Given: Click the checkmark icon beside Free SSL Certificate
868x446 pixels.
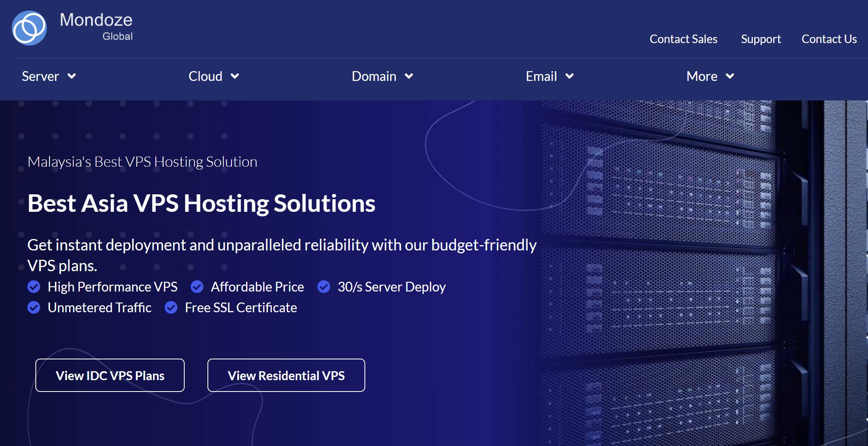Looking at the screenshot, I should tap(171, 307).
